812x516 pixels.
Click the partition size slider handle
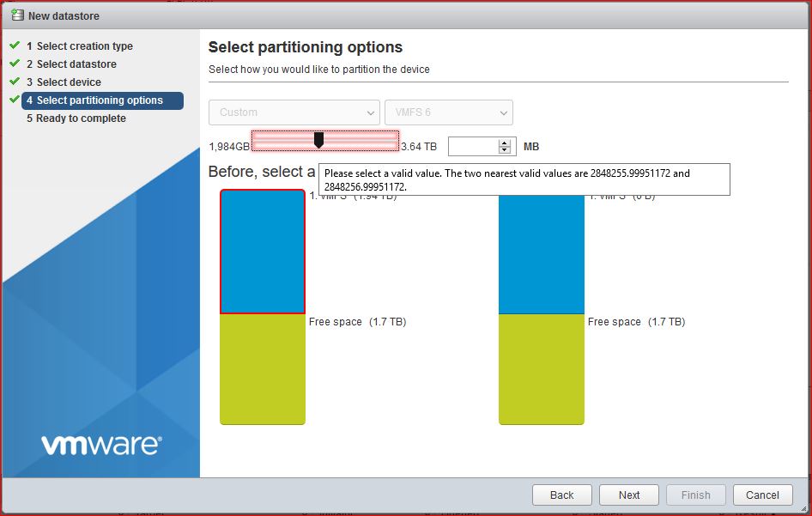pos(319,140)
